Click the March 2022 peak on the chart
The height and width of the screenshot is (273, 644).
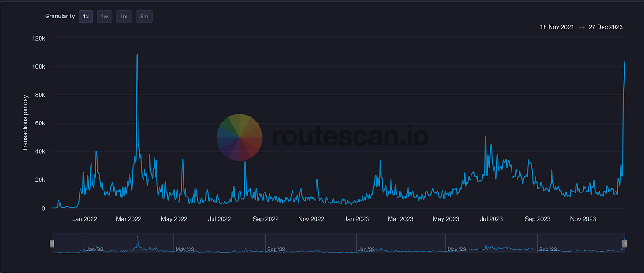coord(137,55)
